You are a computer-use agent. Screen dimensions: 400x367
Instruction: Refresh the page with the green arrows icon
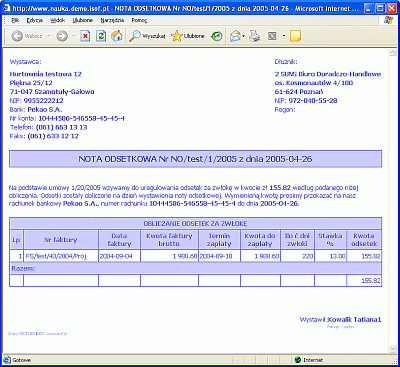101,36
